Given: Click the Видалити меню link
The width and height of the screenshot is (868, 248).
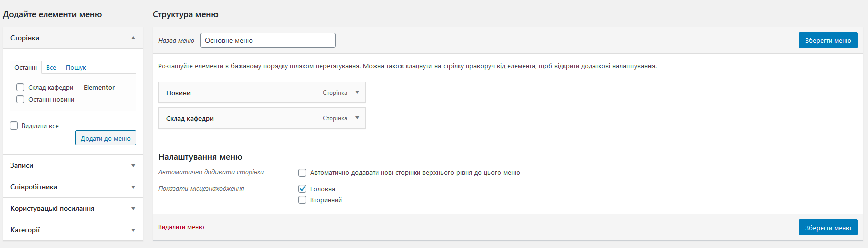Looking at the screenshot, I should point(181,227).
